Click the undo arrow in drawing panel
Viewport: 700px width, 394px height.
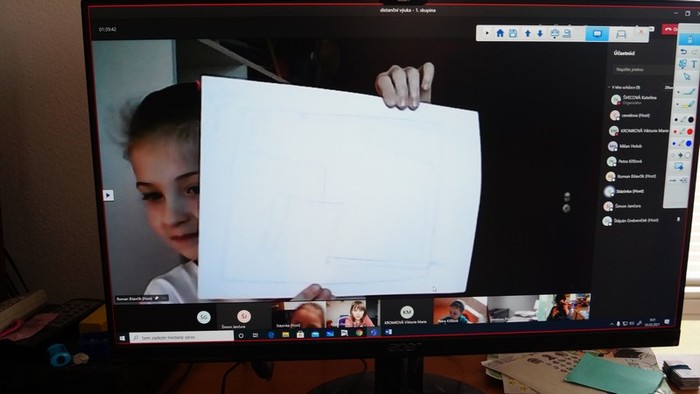(x=683, y=52)
